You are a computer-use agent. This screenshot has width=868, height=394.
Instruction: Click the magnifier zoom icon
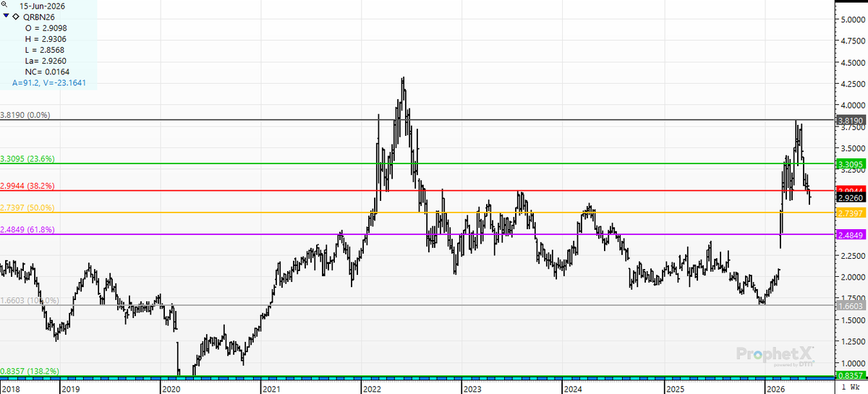5,4
